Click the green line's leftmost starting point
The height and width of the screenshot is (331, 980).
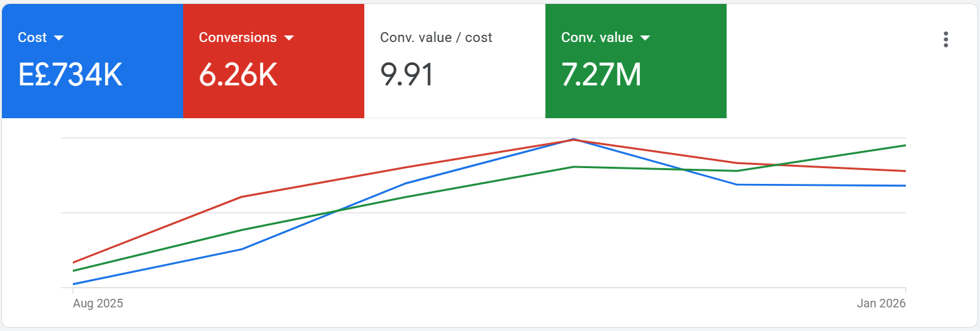coord(73,271)
